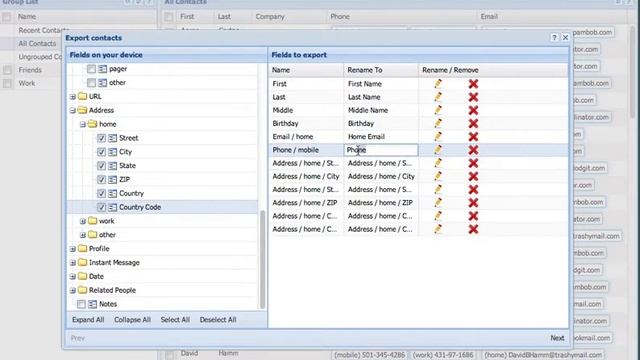Viewport: 640px width, 360px height.
Task: Click the Deselect All button
Action: [x=218, y=320]
